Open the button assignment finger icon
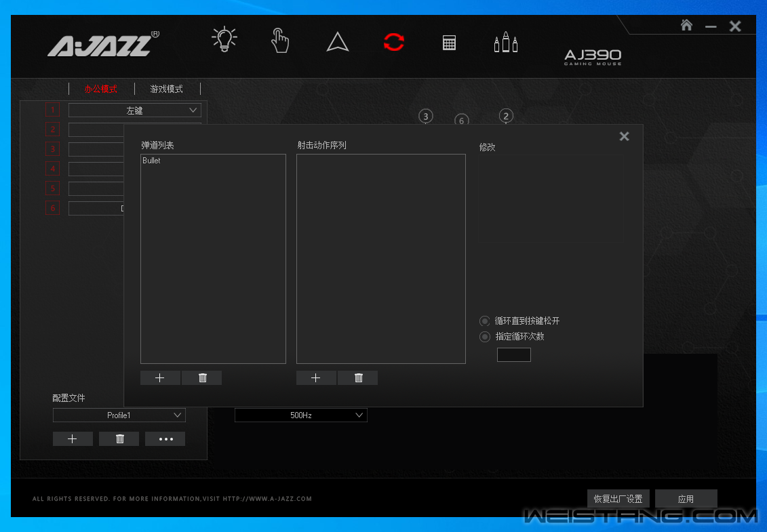Viewport: 767px width, 532px height. click(x=280, y=41)
